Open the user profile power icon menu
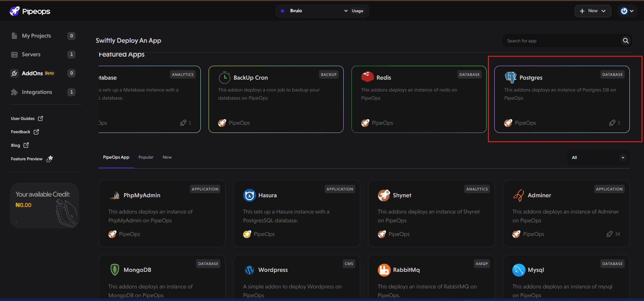Viewport: 644px width, 301px height. click(627, 11)
